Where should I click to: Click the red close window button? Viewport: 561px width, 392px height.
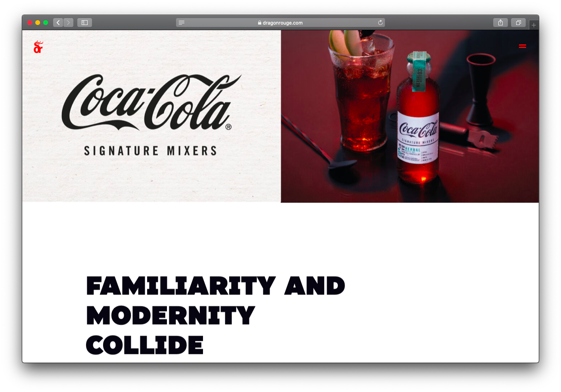(30, 23)
